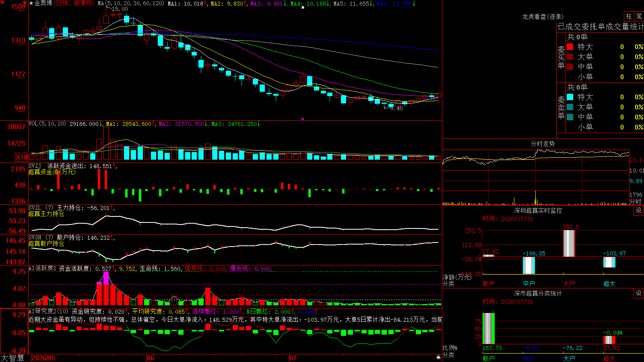The height and width of the screenshot is (362, 644).
Task: Click the 15.00 high price label
Action: click(x=120, y=9)
